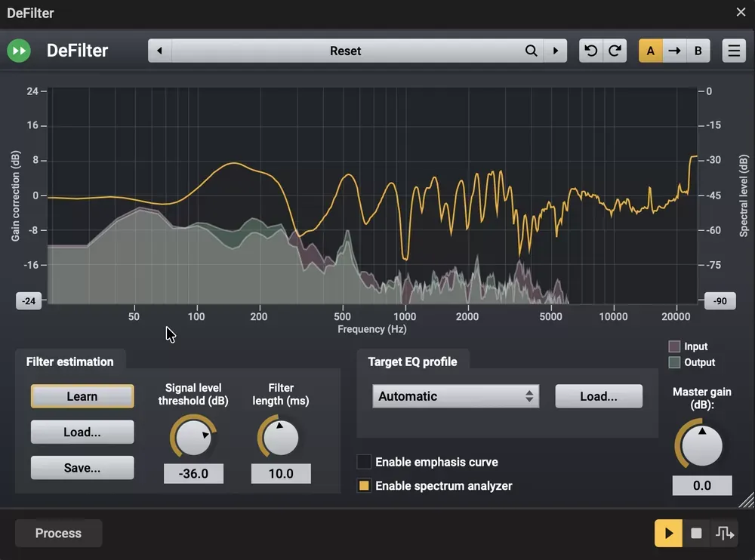Edit the -36.0 threshold value field

click(x=193, y=473)
